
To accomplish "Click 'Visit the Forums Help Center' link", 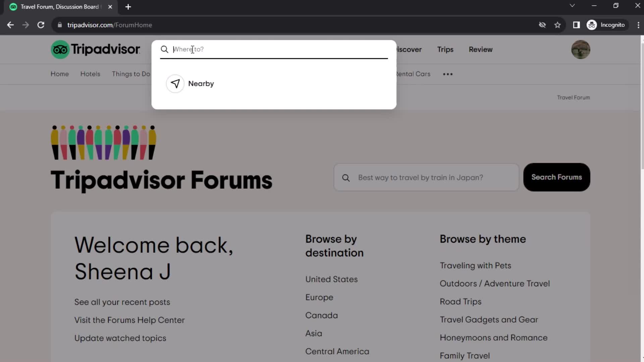I will coord(129,320).
